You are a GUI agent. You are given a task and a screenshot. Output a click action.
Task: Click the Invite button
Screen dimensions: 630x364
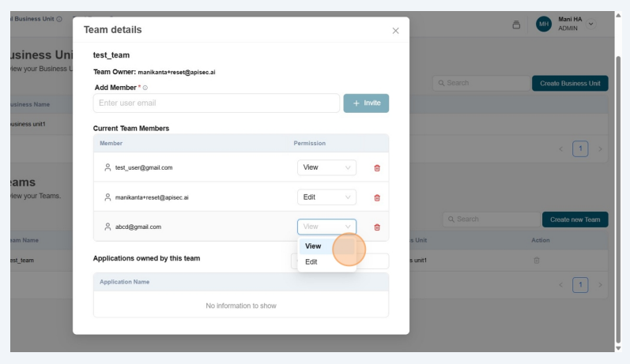[366, 103]
